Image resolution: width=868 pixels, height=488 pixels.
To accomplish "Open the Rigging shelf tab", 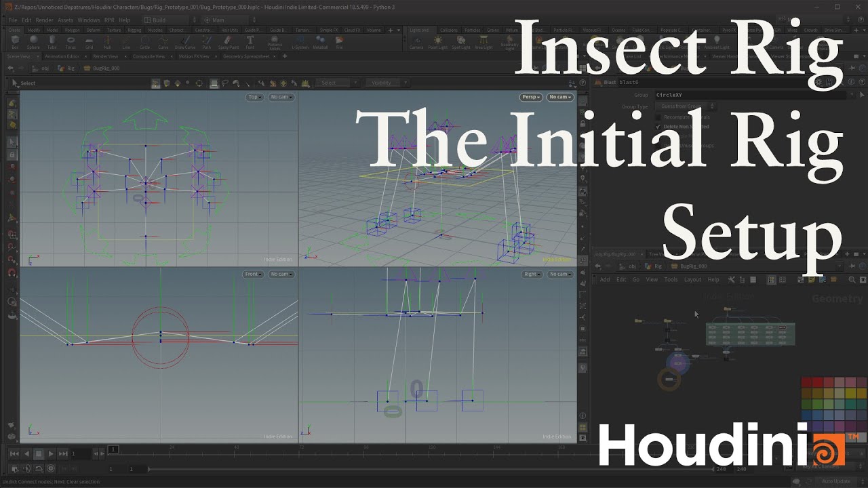I will point(134,30).
